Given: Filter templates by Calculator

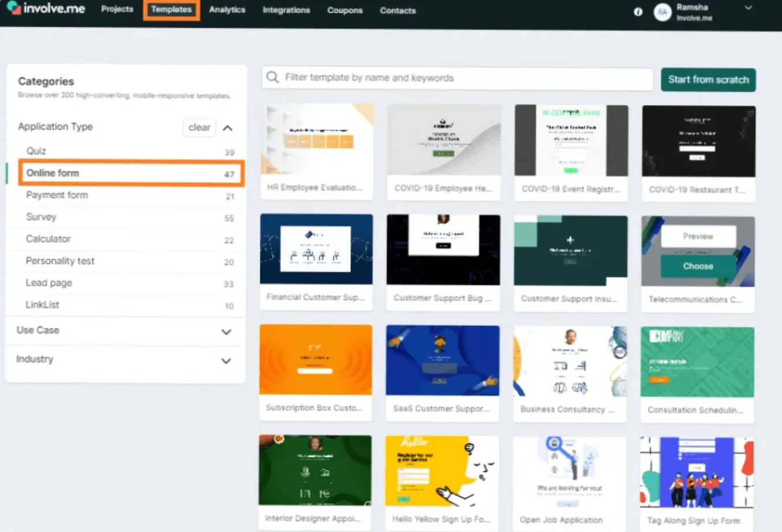Looking at the screenshot, I should [130, 239].
